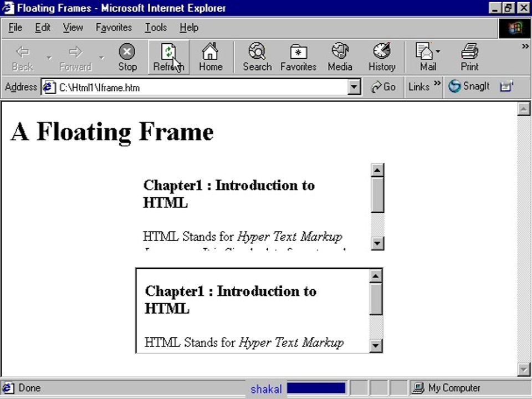Expand the Back history dropdown arrow
This screenshot has width=532, height=399.
point(49,58)
